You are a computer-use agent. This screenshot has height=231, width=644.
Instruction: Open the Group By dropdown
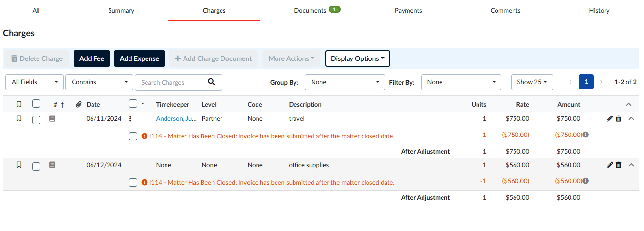tap(345, 82)
